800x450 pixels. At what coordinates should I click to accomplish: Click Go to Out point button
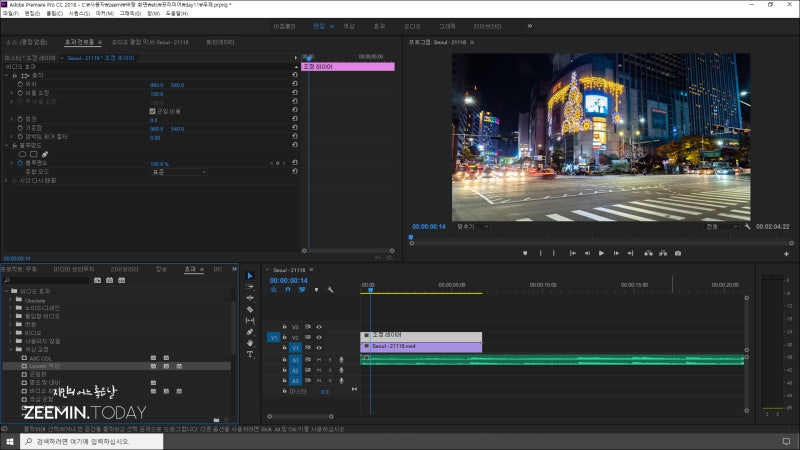(631, 253)
